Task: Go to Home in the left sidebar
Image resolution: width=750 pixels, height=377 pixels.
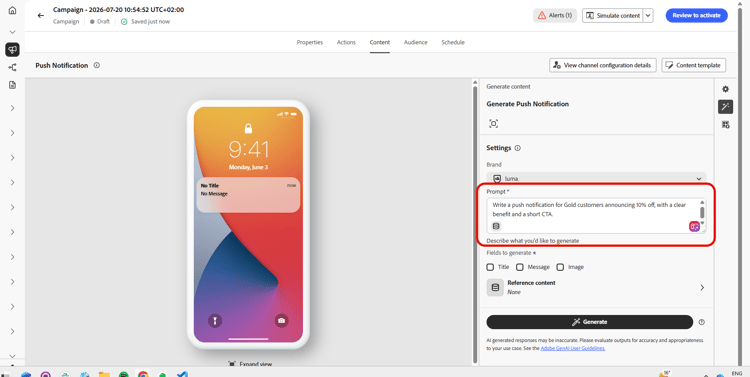Action: (x=12, y=11)
